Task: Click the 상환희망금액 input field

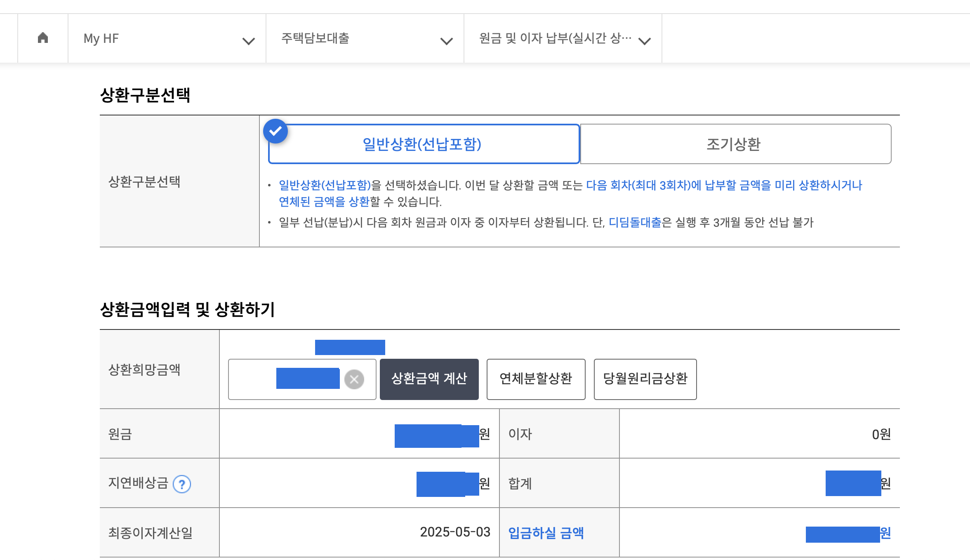Action: [252, 379]
